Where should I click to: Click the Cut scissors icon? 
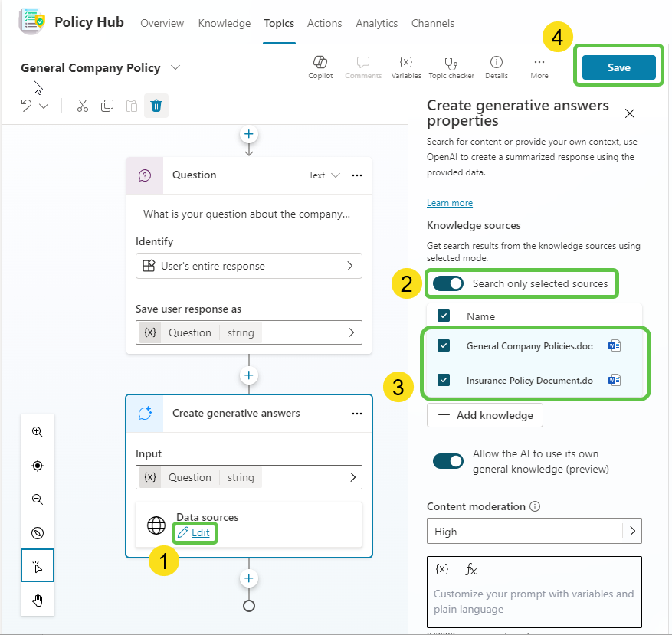point(83,106)
